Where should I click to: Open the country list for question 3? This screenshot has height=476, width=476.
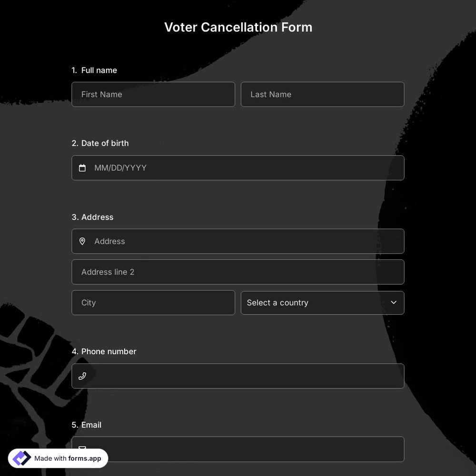point(323,303)
